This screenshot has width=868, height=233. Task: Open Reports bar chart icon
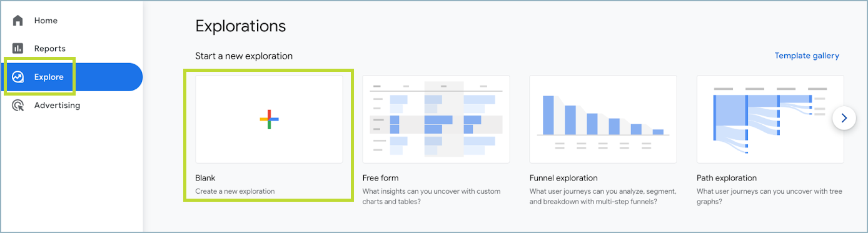click(x=18, y=48)
